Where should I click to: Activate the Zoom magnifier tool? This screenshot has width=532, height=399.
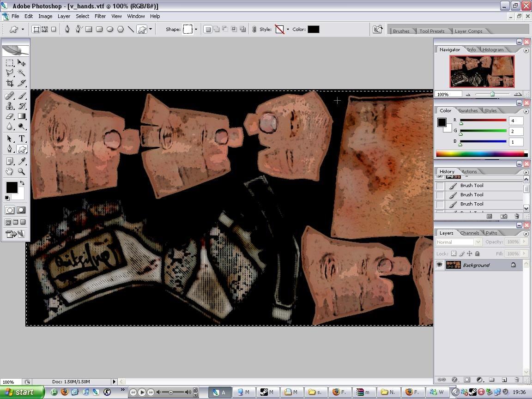tap(22, 171)
